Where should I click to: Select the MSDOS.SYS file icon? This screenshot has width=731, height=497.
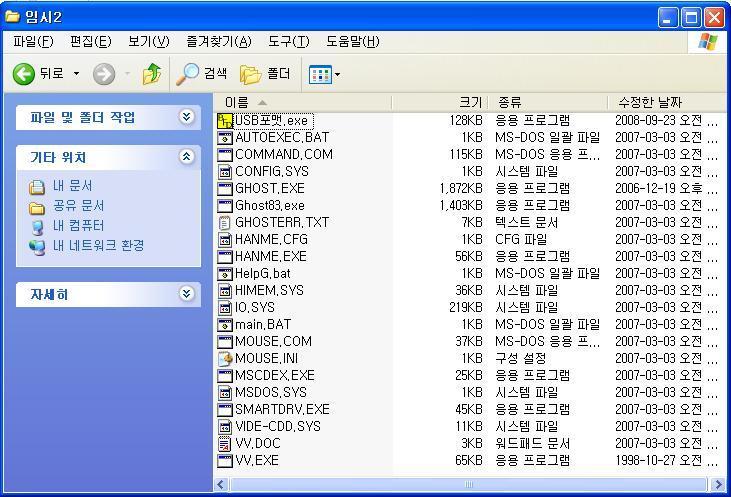pyautogui.click(x=225, y=393)
